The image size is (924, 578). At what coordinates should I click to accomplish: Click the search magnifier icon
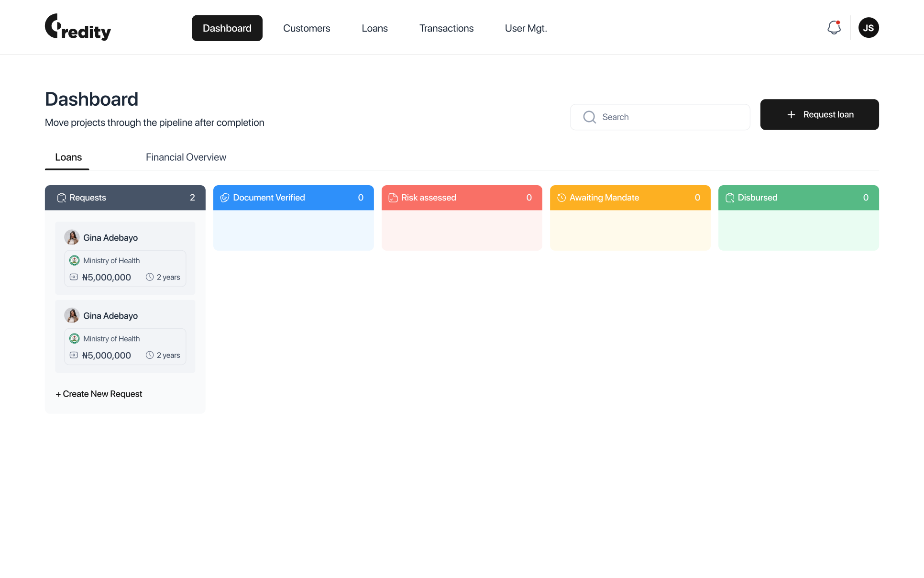click(x=589, y=117)
